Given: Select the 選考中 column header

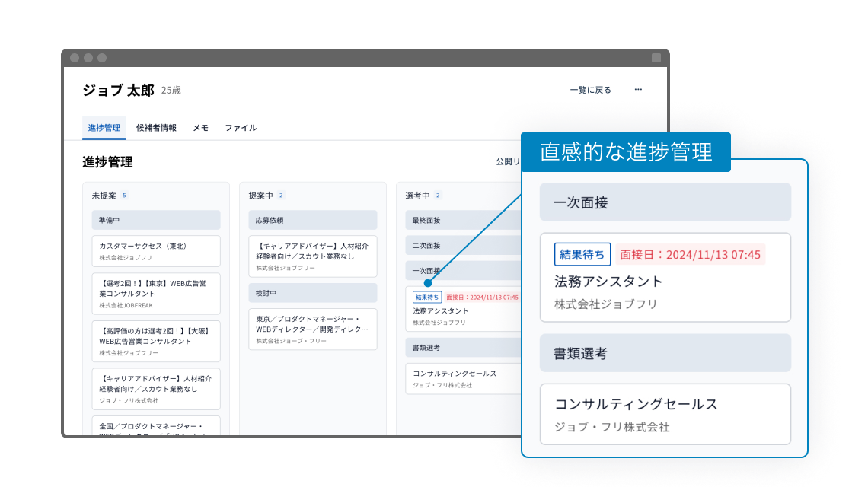Looking at the screenshot, I should click(417, 196).
